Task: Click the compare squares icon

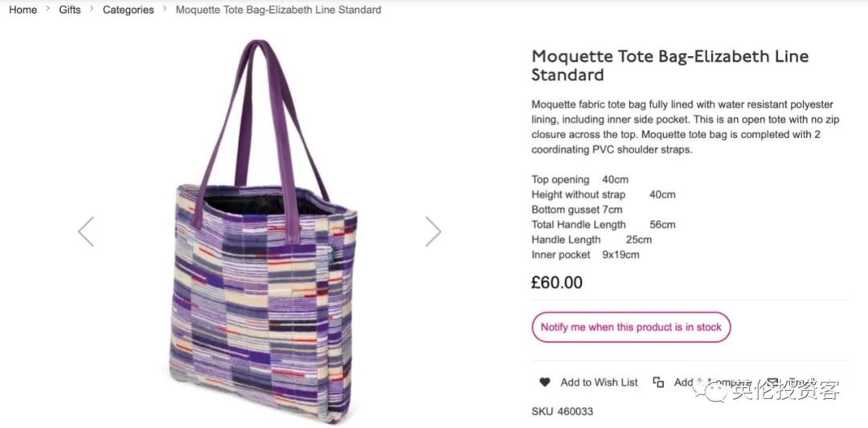Action: [658, 382]
